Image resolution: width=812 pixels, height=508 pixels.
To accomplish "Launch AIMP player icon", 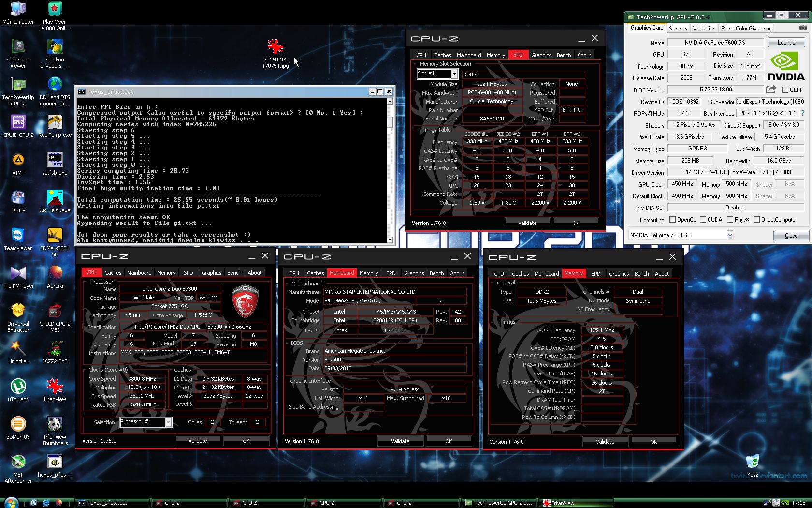I will coord(18,164).
